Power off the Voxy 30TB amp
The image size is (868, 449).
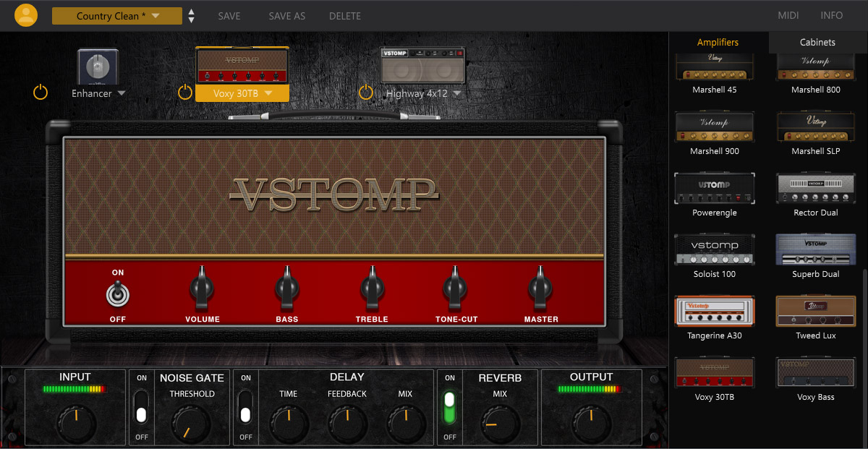click(x=185, y=92)
